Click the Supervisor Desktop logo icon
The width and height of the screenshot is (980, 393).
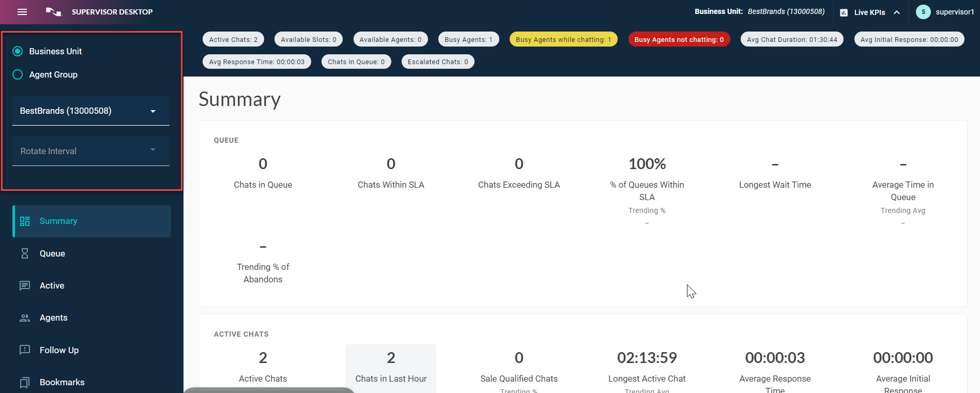(54, 12)
